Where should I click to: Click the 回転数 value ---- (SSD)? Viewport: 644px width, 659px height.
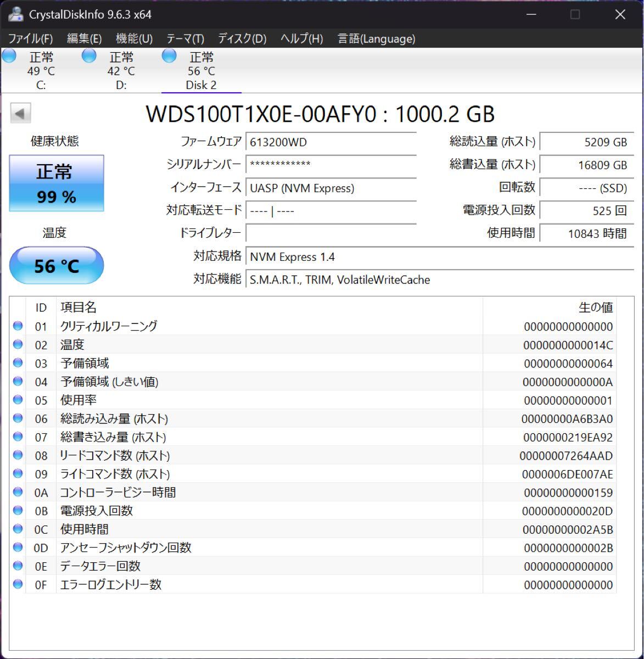587,188
